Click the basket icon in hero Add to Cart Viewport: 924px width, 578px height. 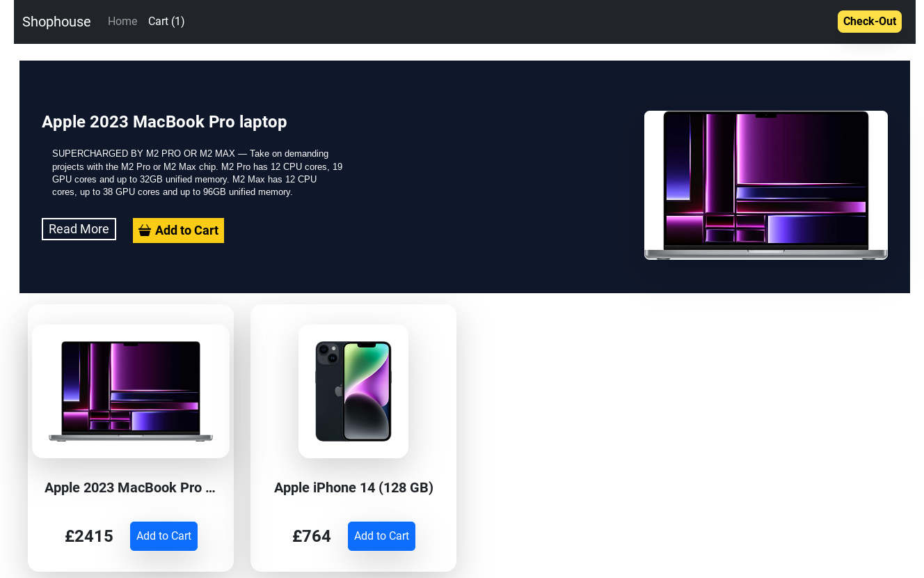[x=145, y=231]
